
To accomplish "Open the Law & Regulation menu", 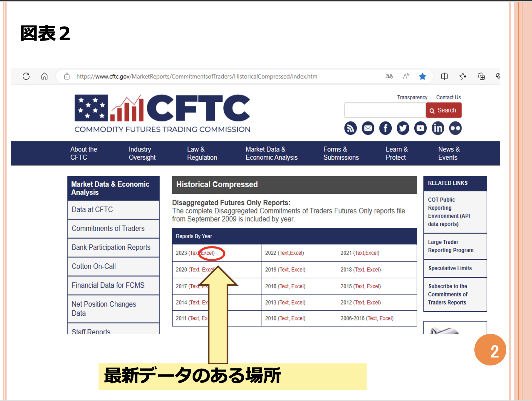I will (x=202, y=153).
